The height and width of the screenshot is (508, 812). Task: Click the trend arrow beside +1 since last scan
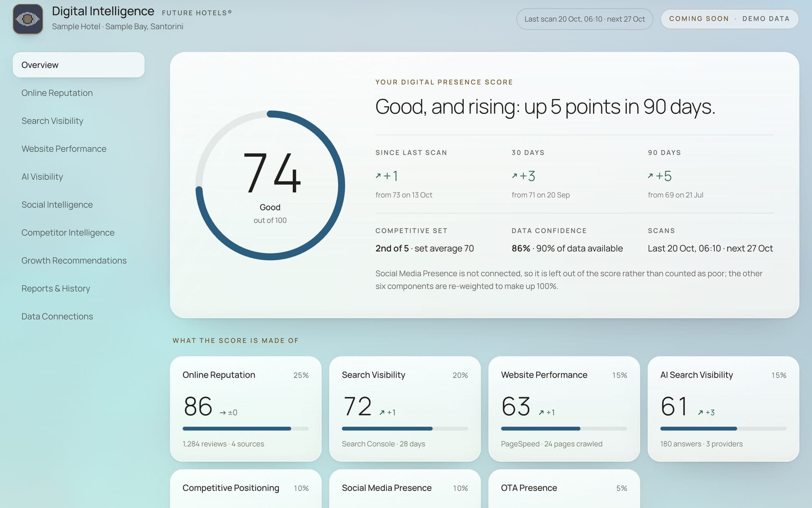tap(378, 176)
